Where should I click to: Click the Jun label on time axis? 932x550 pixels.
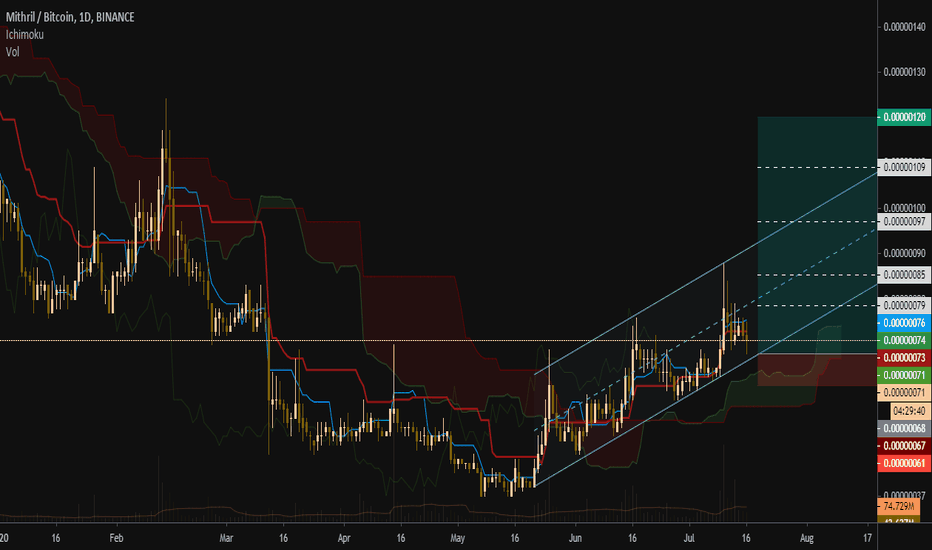575,538
